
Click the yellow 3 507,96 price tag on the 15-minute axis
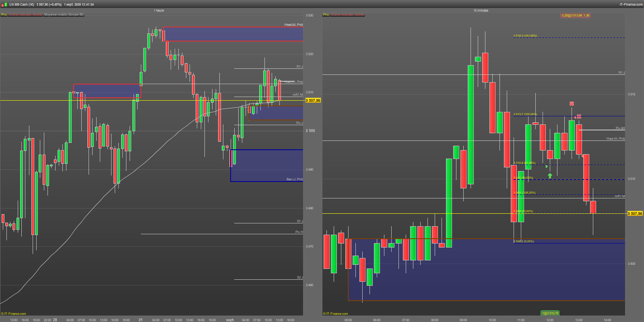(x=635, y=214)
